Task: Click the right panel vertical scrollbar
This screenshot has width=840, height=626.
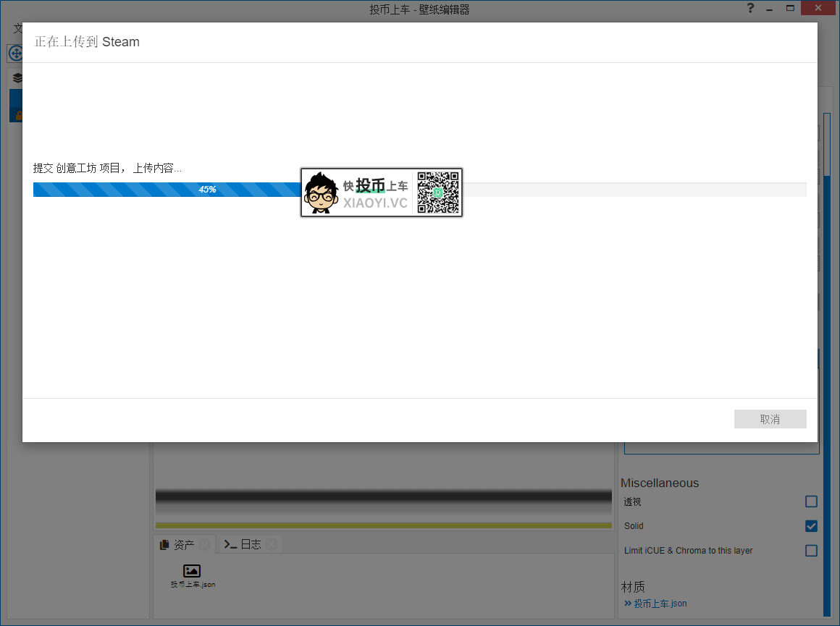Action: (827, 364)
